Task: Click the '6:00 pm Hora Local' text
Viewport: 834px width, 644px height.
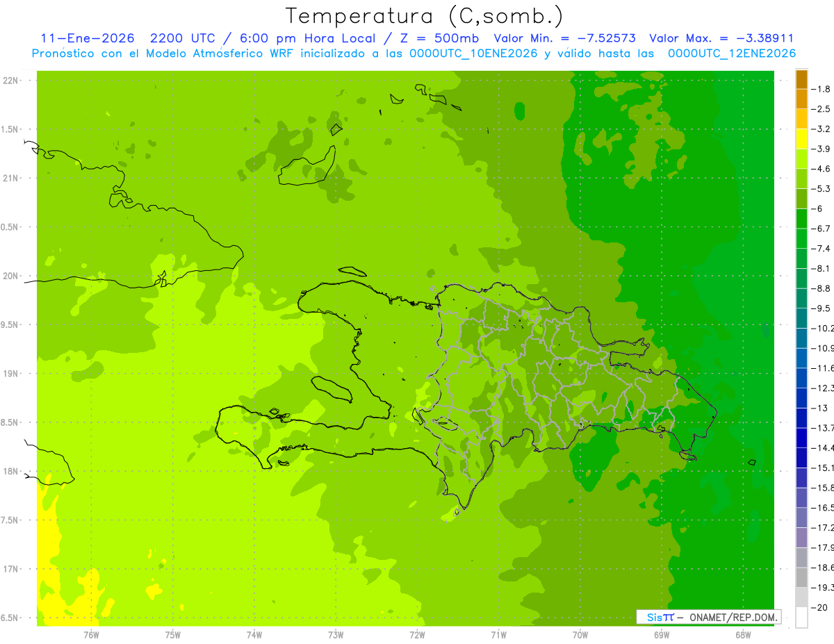Action: coord(306,38)
